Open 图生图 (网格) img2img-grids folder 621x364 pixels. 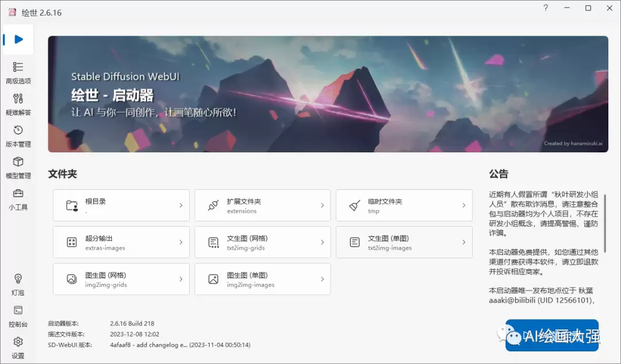point(121,279)
